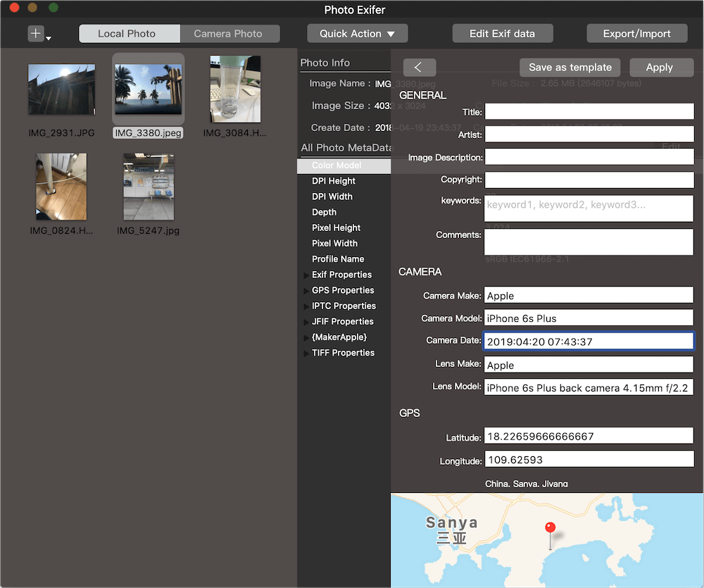This screenshot has height=588, width=704.
Task: Select the IMG_2931.JPG thumbnail
Action: coord(61,89)
